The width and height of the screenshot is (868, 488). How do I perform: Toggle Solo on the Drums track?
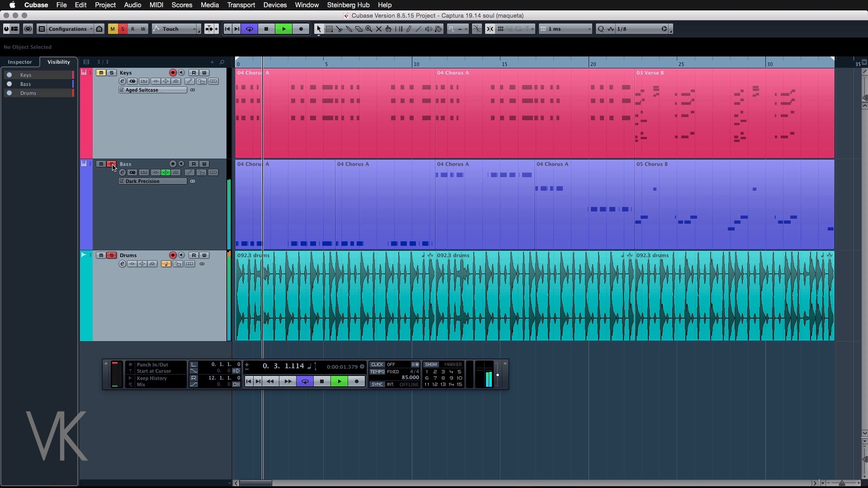coord(111,255)
